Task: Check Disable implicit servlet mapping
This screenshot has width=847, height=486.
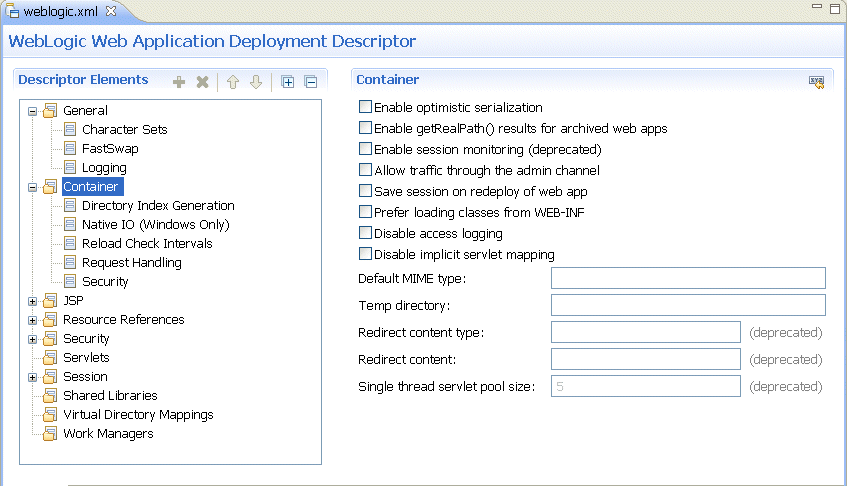Action: click(x=365, y=254)
